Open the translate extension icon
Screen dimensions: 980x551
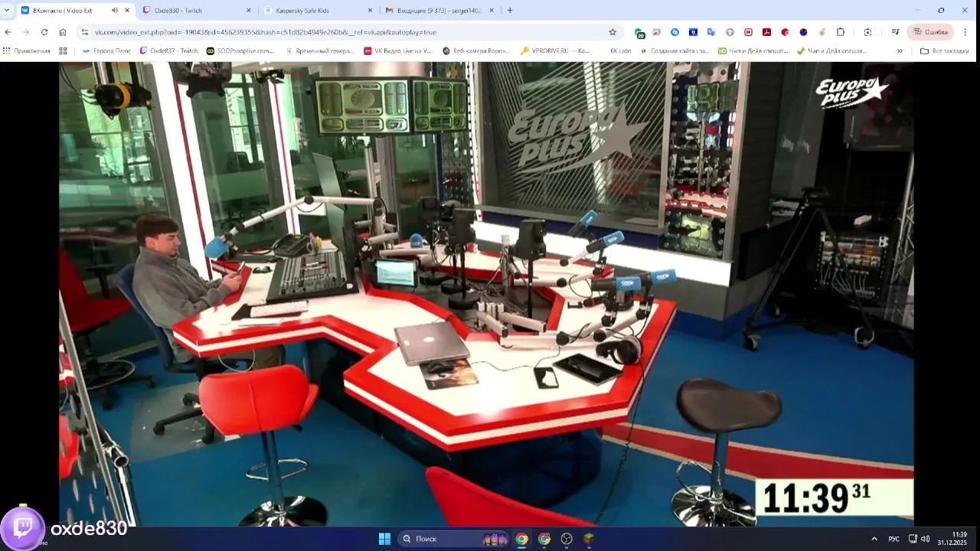point(711,32)
